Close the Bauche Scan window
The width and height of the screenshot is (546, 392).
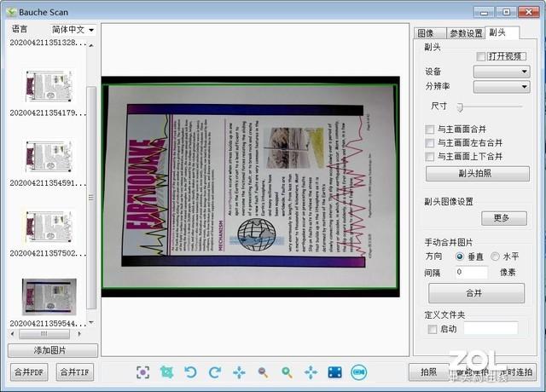tap(529, 12)
